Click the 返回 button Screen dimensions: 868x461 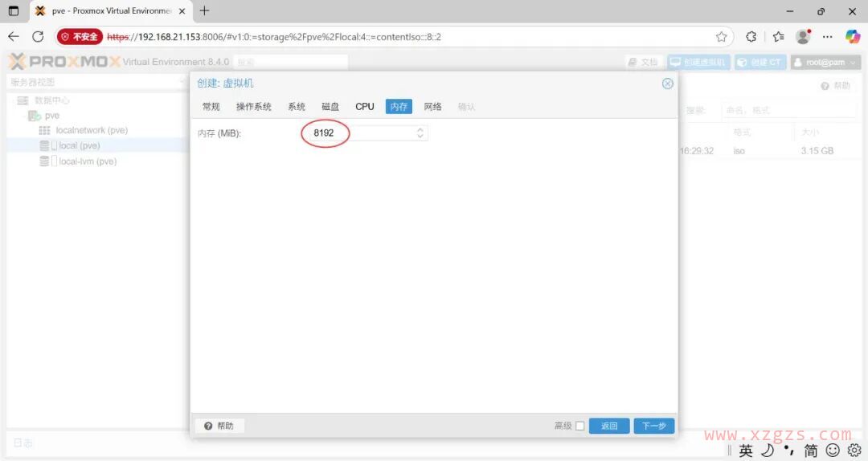(x=609, y=426)
